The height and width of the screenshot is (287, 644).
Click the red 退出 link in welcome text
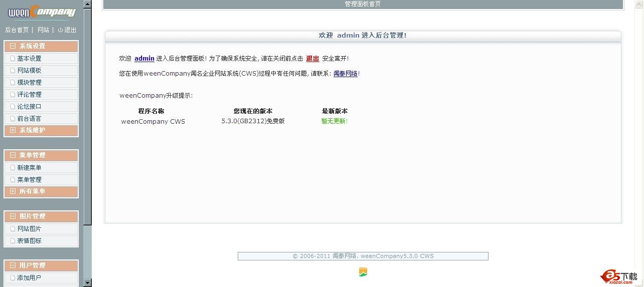[x=312, y=59]
